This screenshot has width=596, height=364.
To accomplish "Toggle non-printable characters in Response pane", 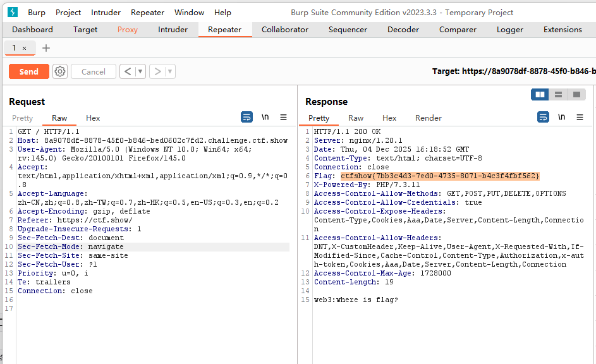I will coord(561,118).
